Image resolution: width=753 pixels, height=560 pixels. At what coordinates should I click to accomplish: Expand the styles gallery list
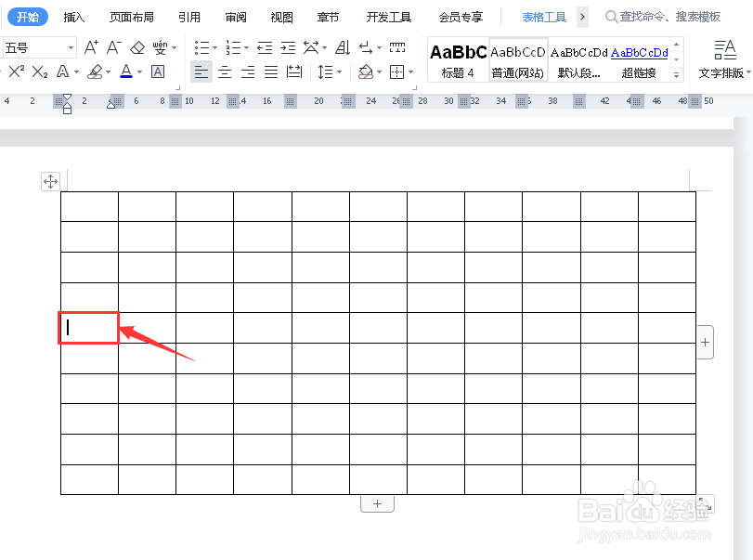point(676,75)
